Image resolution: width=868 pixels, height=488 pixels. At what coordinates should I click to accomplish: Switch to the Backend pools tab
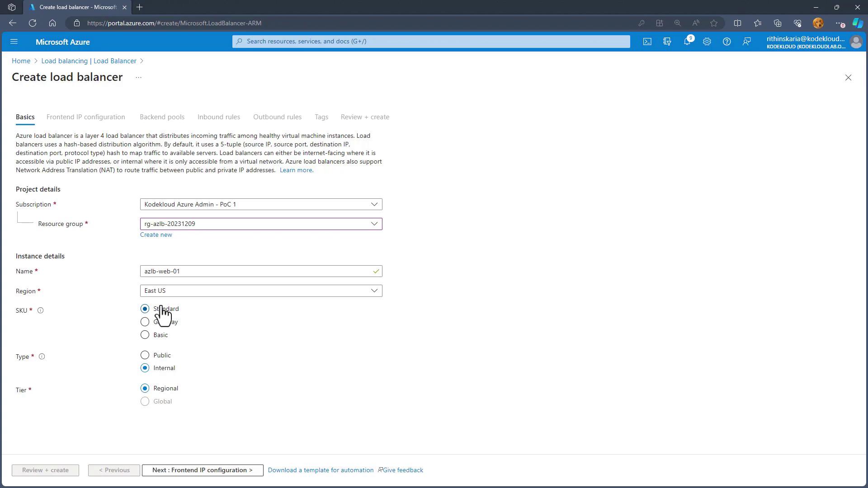tap(162, 117)
